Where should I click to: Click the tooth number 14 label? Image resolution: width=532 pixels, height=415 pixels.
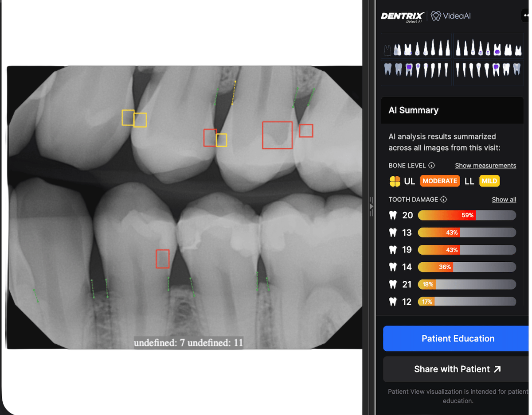(407, 267)
